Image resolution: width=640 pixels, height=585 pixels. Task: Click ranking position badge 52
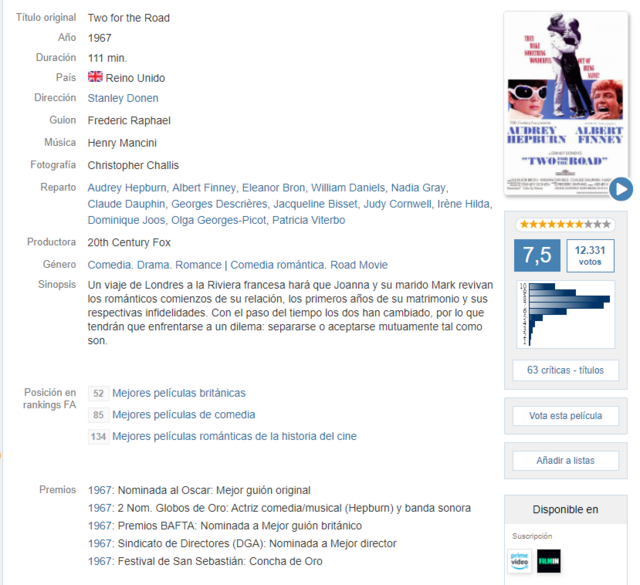coord(98,394)
